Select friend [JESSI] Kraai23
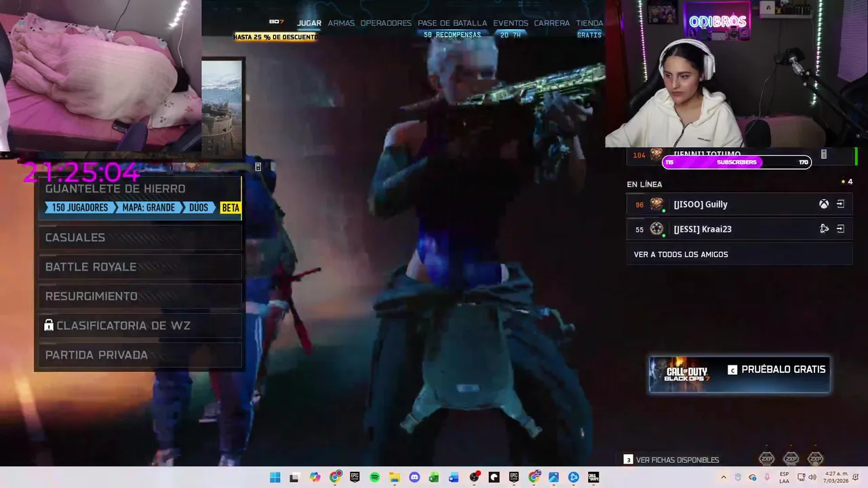 (739, 229)
